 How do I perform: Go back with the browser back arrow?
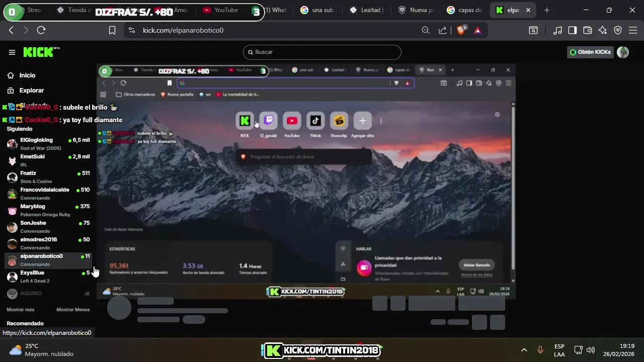coord(11,30)
